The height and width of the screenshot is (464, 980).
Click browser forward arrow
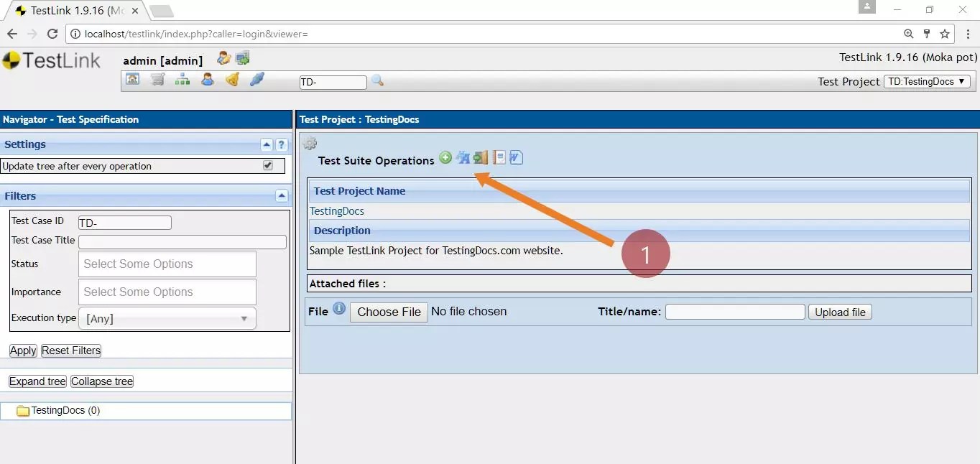tap(32, 34)
